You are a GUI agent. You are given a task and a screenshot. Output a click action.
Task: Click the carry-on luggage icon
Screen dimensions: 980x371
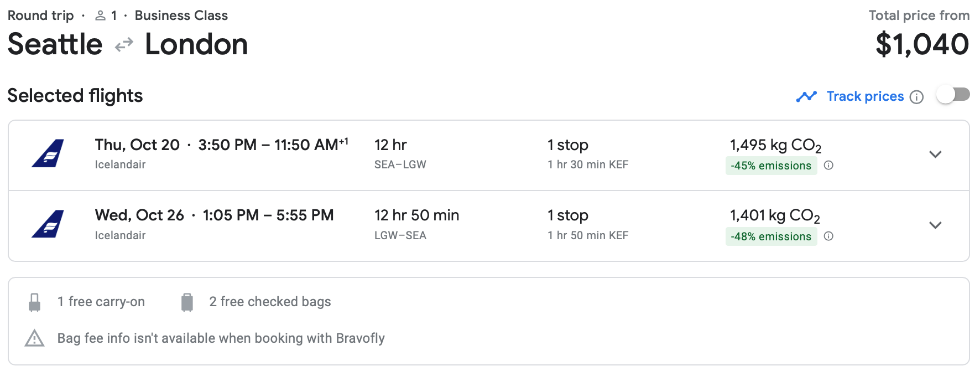34,302
